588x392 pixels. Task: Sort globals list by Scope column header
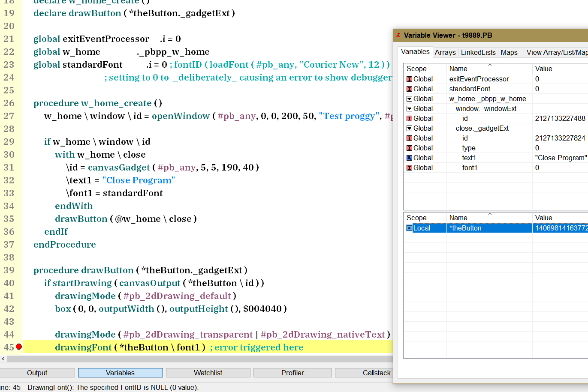(x=425, y=69)
